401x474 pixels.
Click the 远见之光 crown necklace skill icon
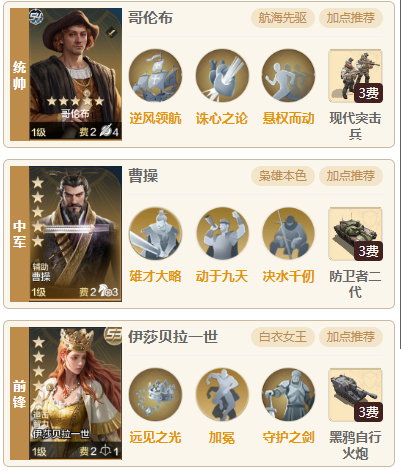click(155, 395)
